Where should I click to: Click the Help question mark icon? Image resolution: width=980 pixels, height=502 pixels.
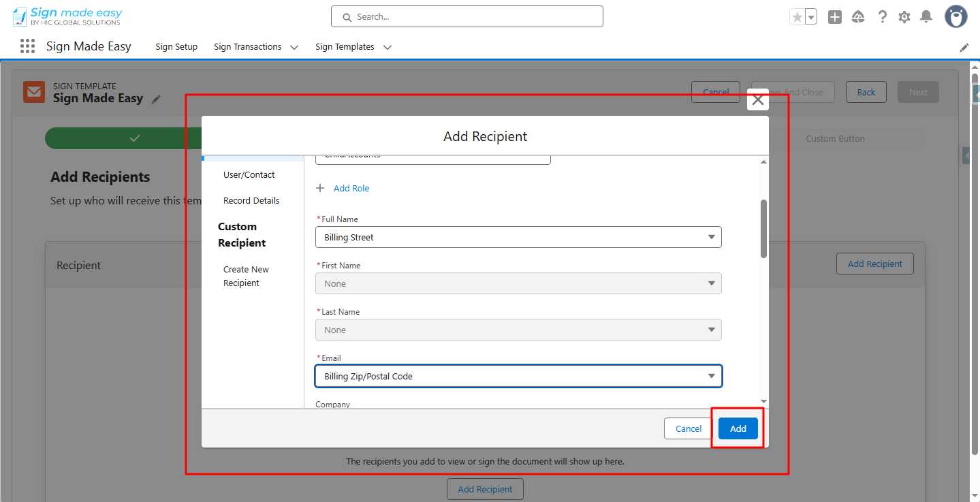(882, 16)
